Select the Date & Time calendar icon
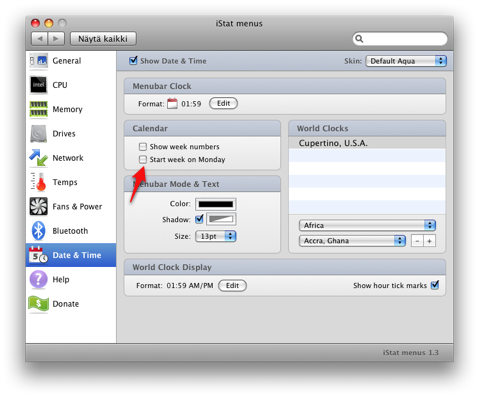 point(39,255)
